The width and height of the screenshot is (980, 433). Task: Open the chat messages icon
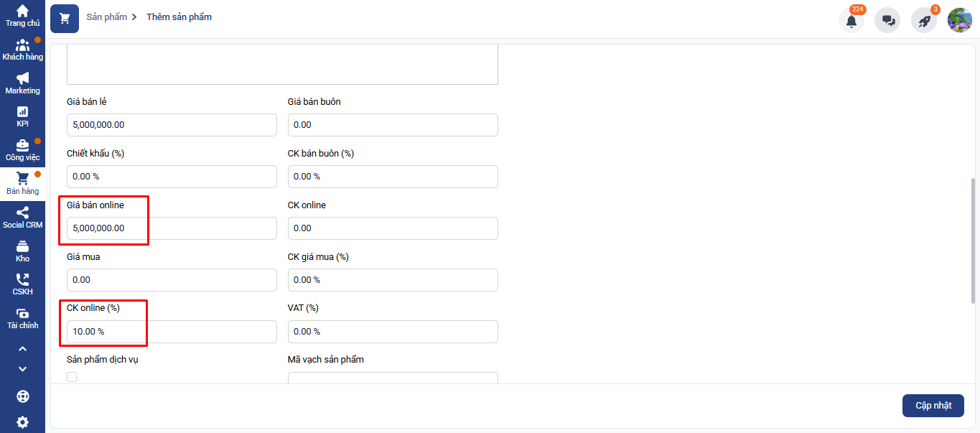tap(887, 20)
